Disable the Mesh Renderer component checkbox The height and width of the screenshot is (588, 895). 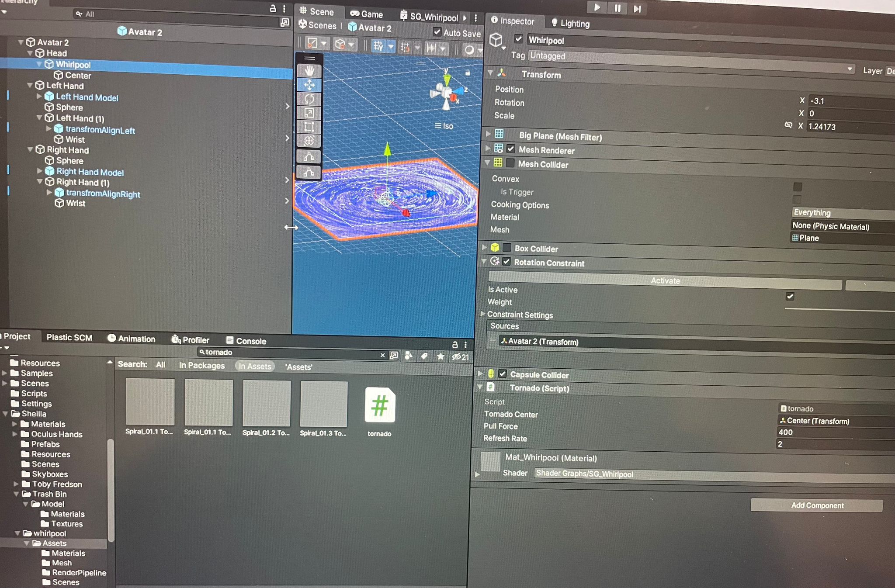[x=510, y=149]
